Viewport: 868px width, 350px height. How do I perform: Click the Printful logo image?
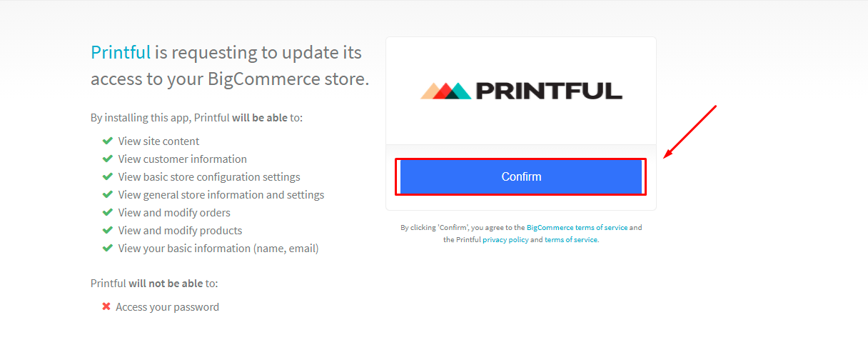[x=521, y=91]
